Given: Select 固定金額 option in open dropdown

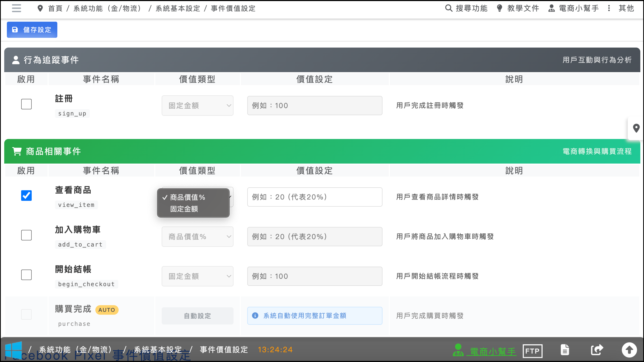Looking at the screenshot, I should 193,209.
